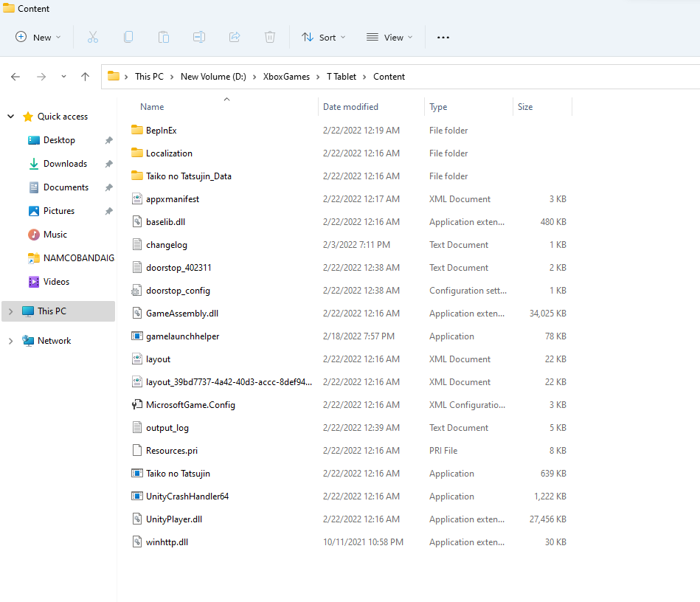Copy selection with the Copy toolbar icon
Image resolution: width=700 pixels, height=602 pixels.
[128, 37]
